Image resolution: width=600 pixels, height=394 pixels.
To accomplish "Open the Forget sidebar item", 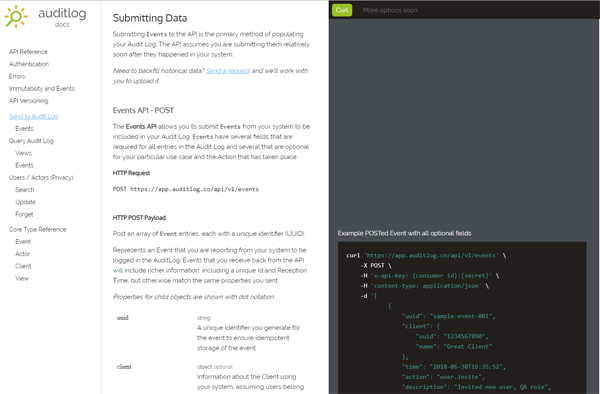I will click(x=24, y=214).
